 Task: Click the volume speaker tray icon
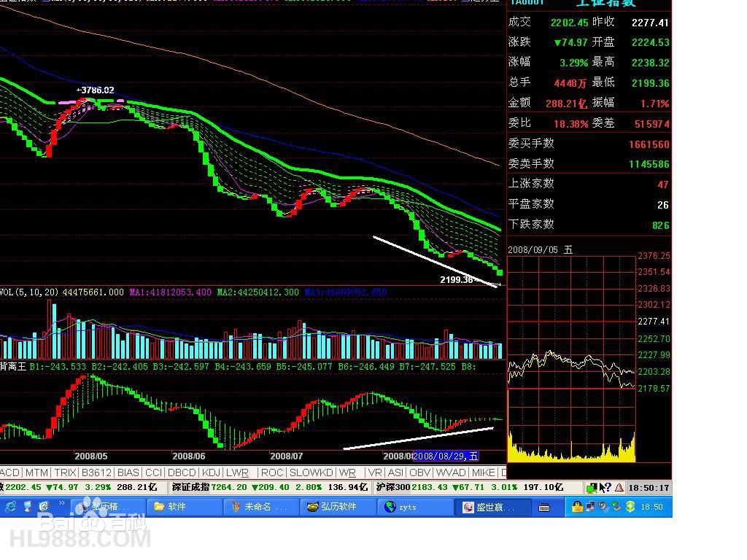[603, 507]
